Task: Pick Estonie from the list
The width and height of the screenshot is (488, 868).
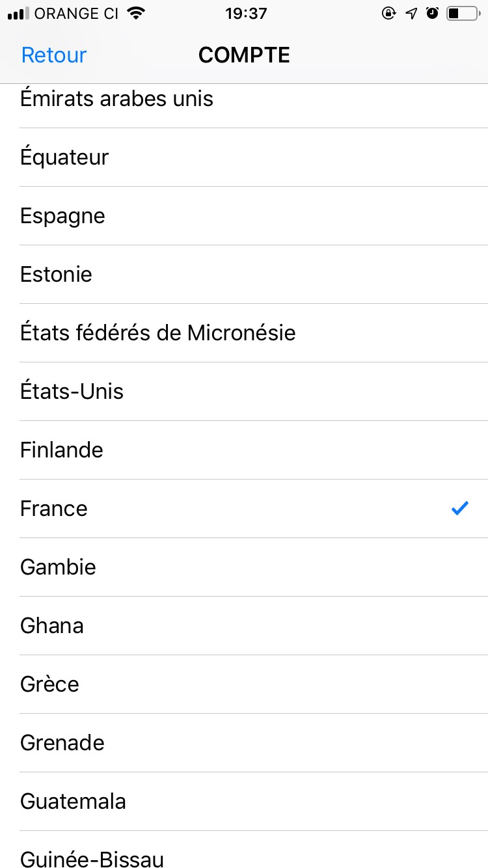Action: click(x=56, y=275)
